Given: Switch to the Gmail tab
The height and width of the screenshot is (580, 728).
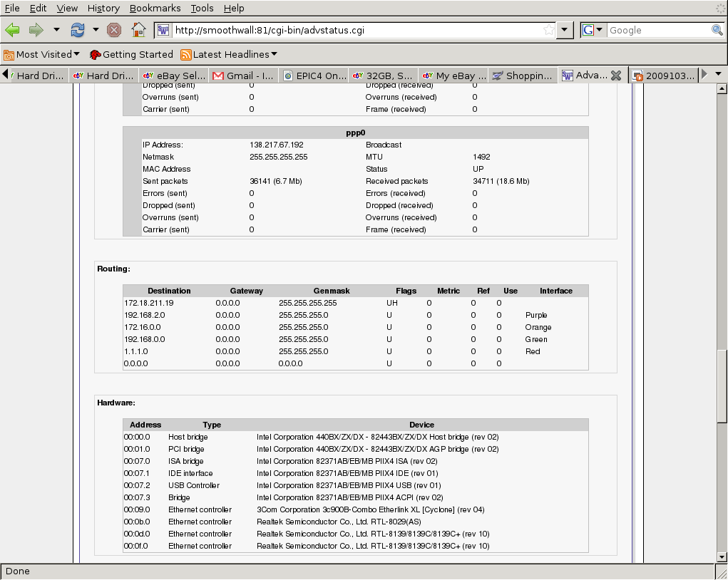Looking at the screenshot, I should click(x=242, y=76).
